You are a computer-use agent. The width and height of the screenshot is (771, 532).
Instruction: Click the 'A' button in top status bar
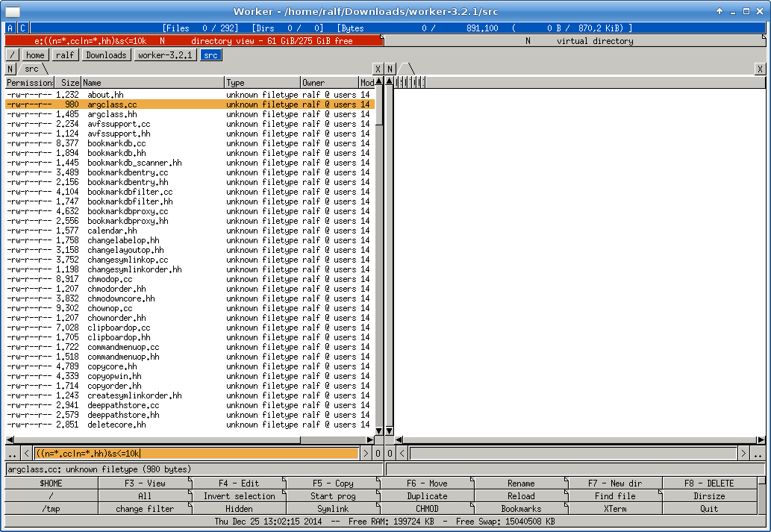pos(10,28)
